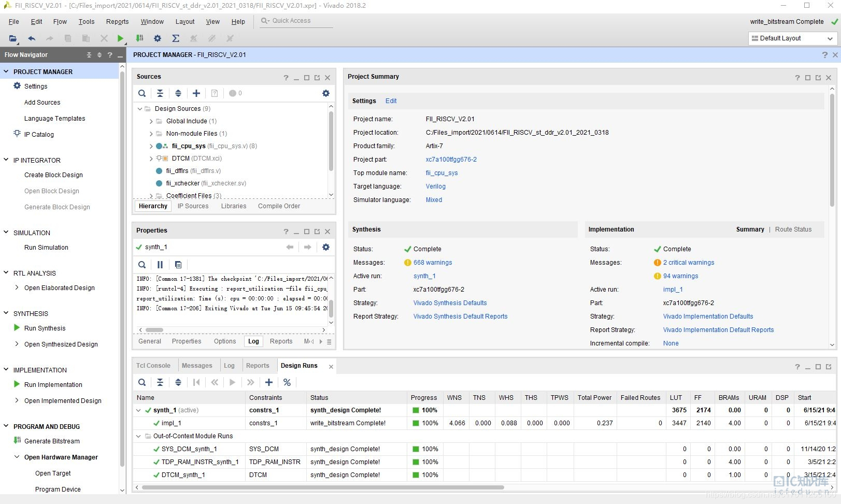
Task: Open 2 critical warnings link
Action: click(689, 263)
